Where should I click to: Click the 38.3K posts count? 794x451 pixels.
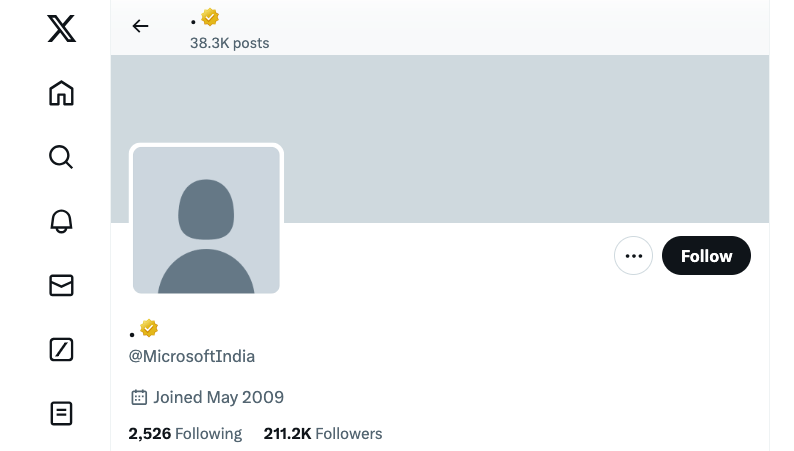pos(229,43)
